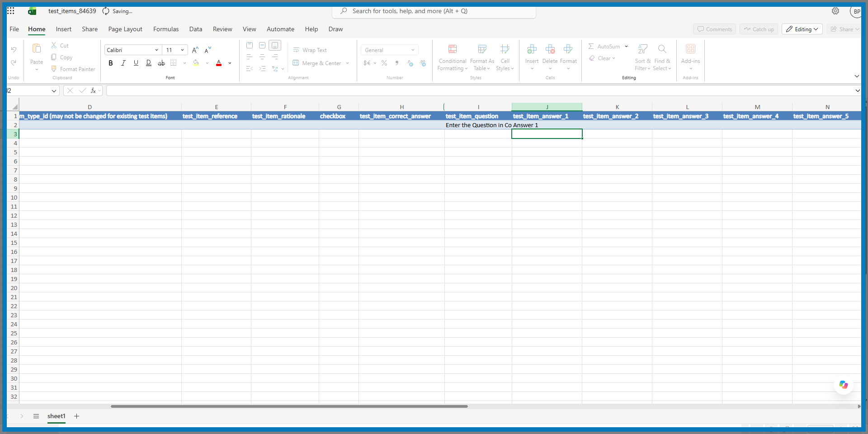The image size is (868, 434).
Task: Apply accounting currency format icon
Action: point(367,63)
